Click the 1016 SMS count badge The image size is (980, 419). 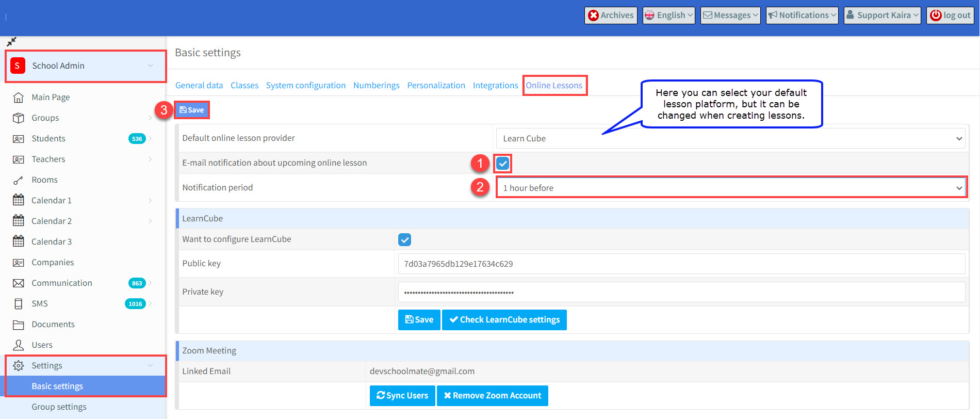pyautogui.click(x=135, y=303)
